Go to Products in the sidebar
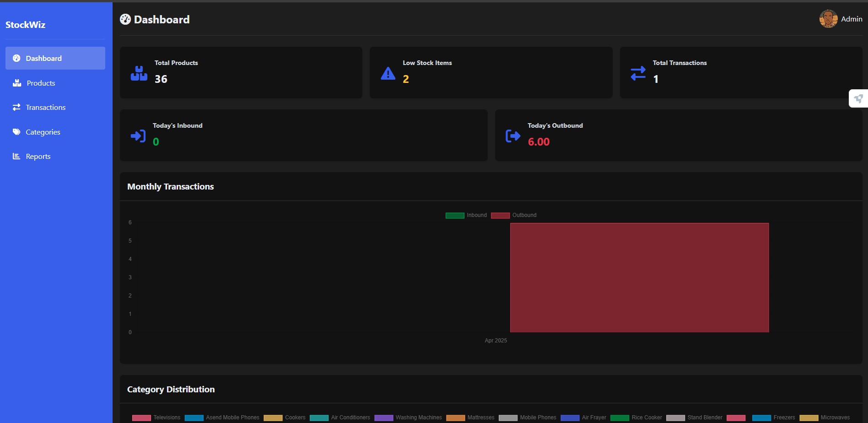The height and width of the screenshot is (423, 868). [55, 83]
